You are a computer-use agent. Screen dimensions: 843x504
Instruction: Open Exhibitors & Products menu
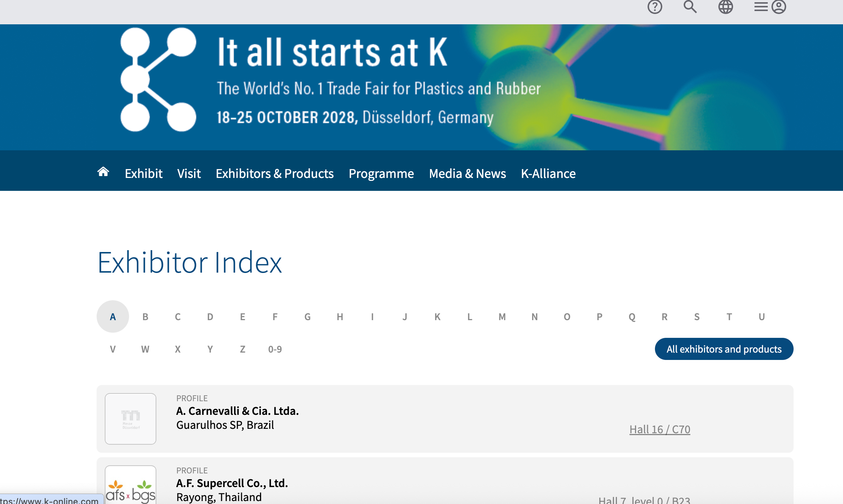click(x=275, y=174)
